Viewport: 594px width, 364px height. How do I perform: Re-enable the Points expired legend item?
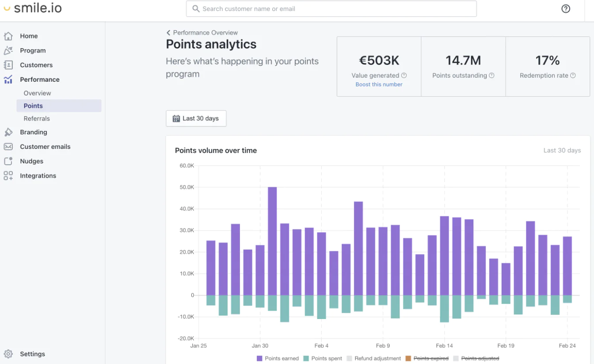(432, 358)
